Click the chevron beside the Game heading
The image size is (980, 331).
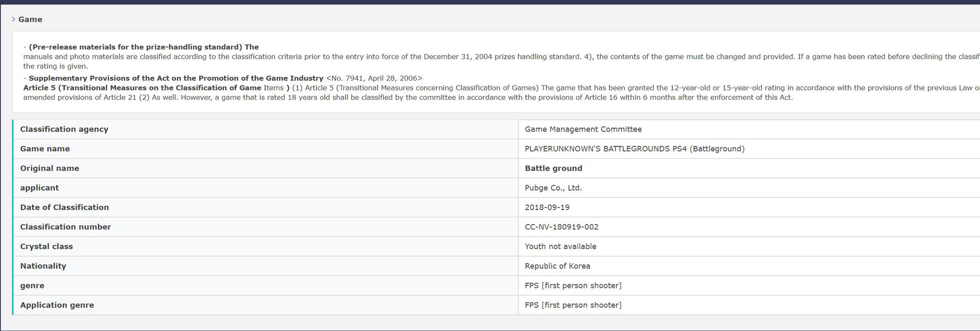point(13,19)
